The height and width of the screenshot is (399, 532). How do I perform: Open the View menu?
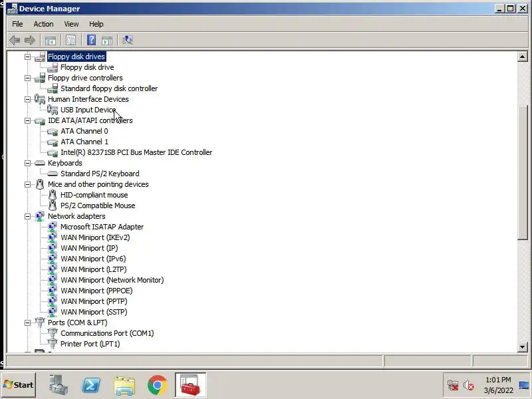(71, 24)
